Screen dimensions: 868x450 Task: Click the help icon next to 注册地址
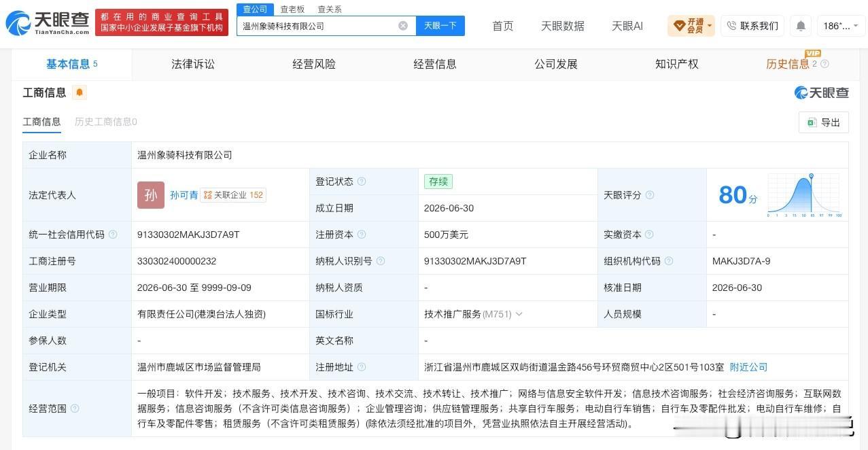coord(362,367)
